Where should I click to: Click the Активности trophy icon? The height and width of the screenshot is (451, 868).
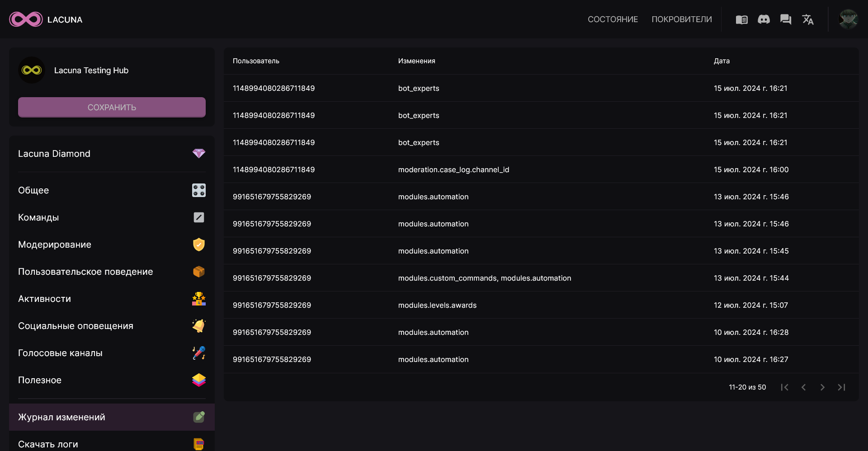click(x=198, y=299)
